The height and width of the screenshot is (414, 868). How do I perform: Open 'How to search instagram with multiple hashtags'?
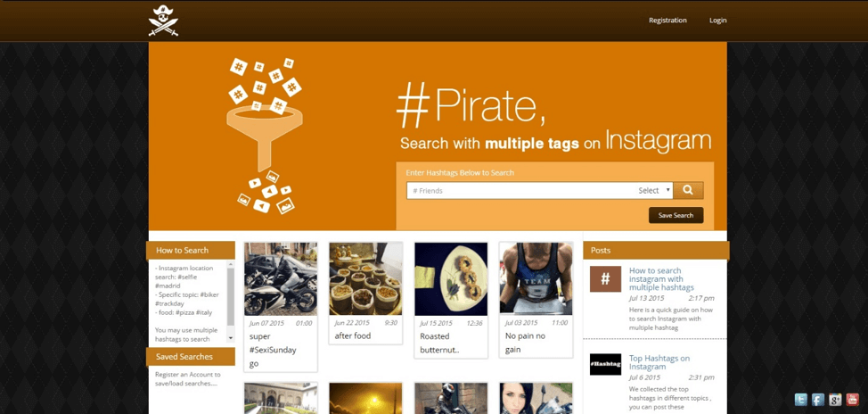[x=661, y=279]
